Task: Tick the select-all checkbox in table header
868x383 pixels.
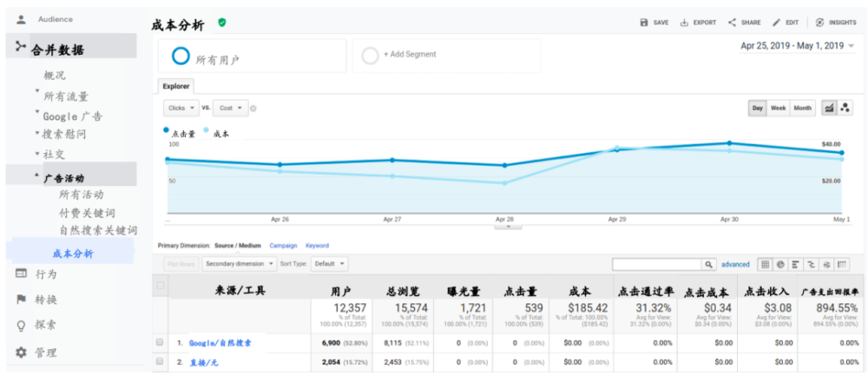Action: click(161, 286)
